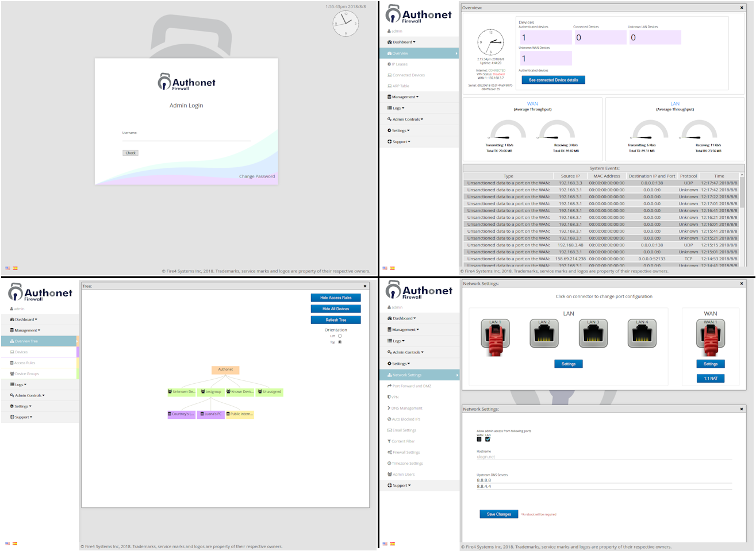
Task: Enable WAN admin access checkbox
Action: 479,439
